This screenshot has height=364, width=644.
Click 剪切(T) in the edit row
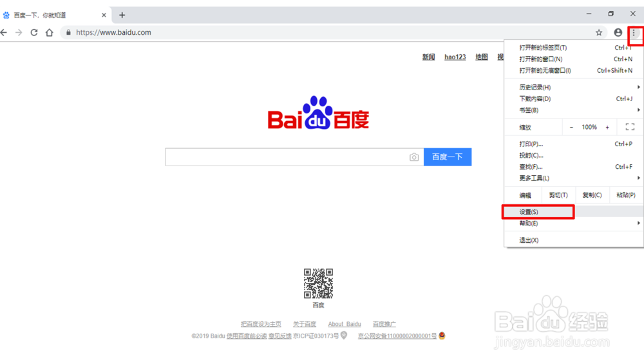(558, 195)
